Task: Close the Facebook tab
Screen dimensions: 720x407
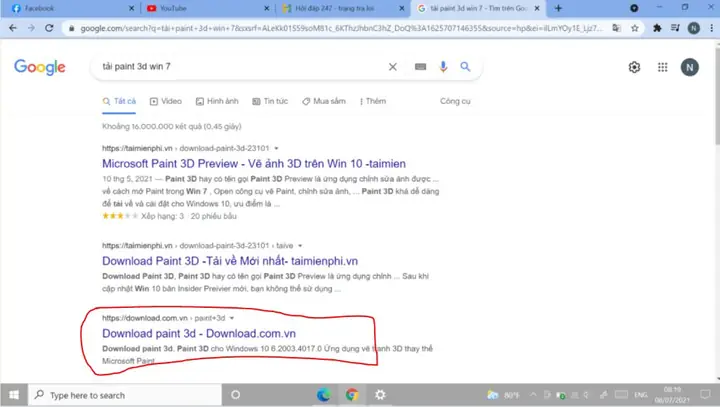Action: coord(131,8)
